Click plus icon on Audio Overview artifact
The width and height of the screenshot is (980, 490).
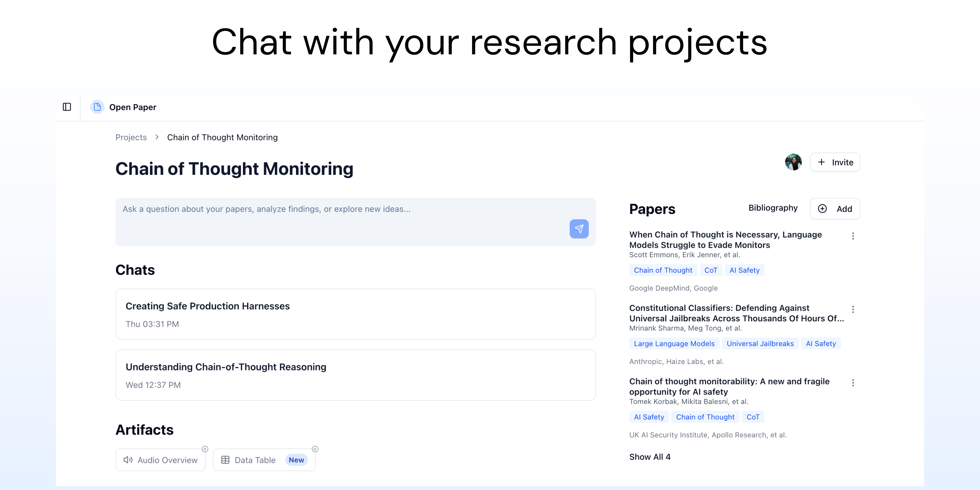(x=205, y=449)
